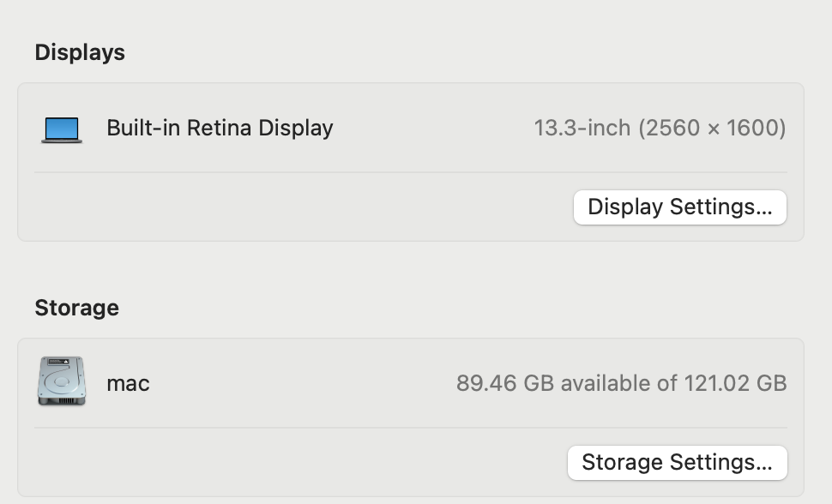
Task: Click the mac storage row
Action: (412, 383)
